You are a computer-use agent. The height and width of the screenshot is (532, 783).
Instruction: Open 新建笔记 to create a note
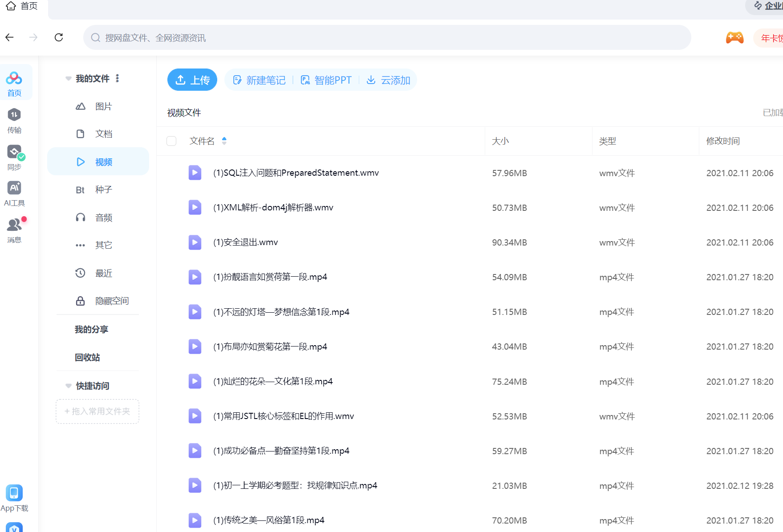coord(259,80)
